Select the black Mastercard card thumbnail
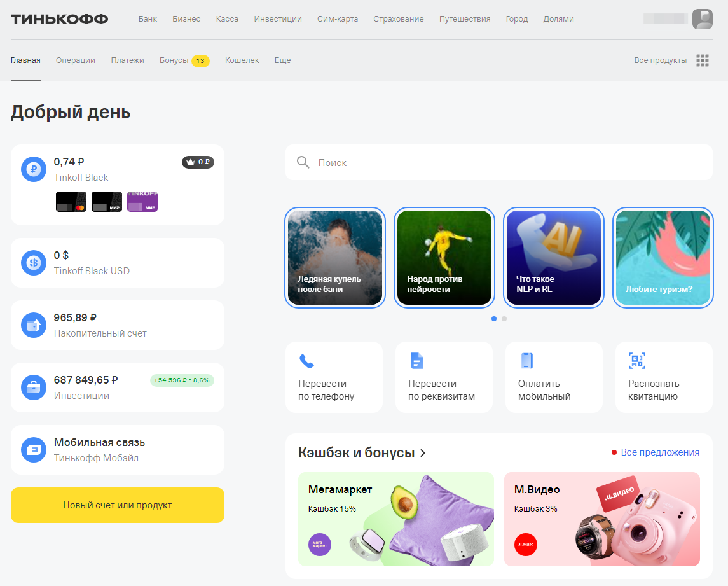The height and width of the screenshot is (586, 728). (71, 202)
